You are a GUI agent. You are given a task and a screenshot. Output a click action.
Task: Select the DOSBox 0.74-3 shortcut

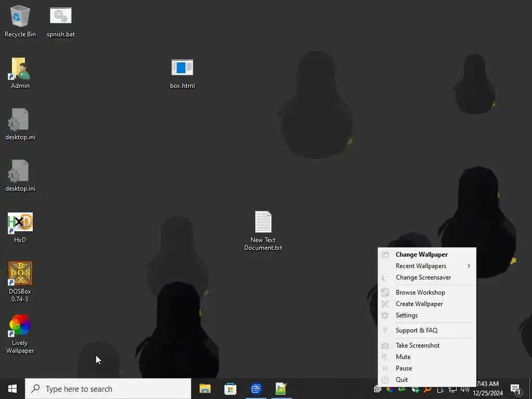pos(20,282)
